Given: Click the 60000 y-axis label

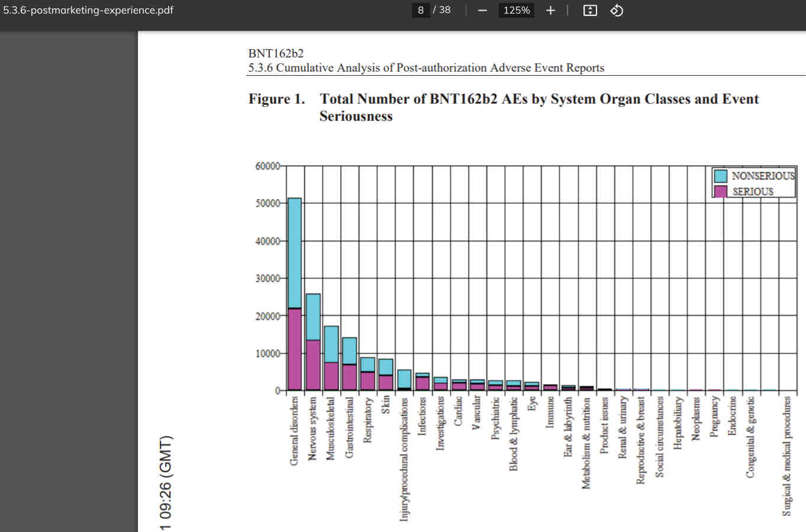Looking at the screenshot, I should pyautogui.click(x=267, y=166).
